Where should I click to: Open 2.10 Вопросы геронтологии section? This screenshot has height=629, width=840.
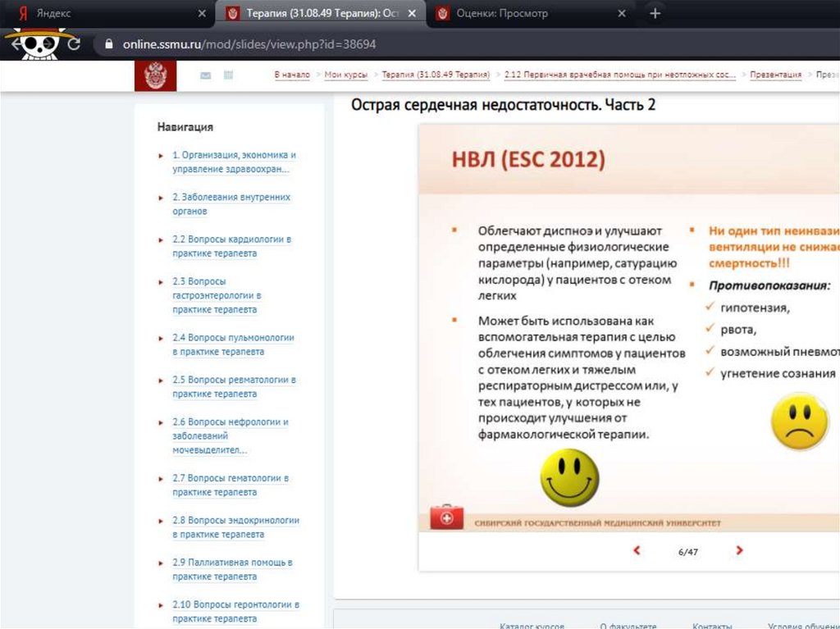[x=235, y=611]
